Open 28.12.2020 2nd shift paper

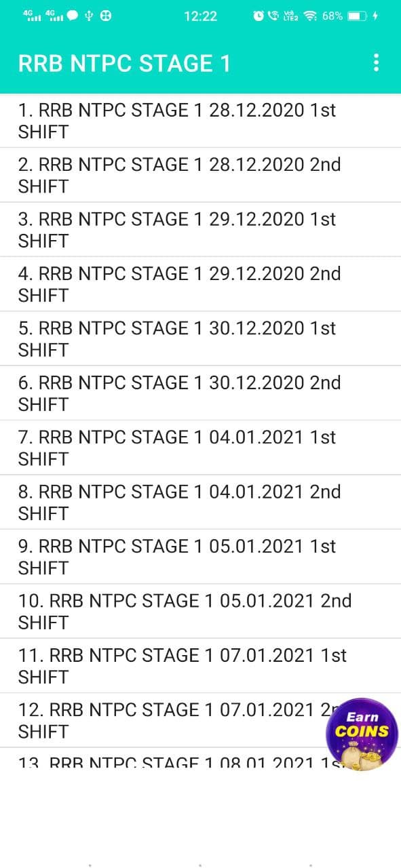[200, 175]
